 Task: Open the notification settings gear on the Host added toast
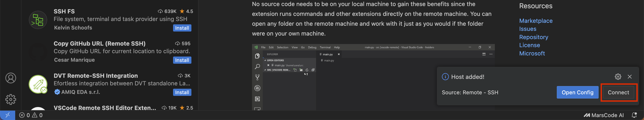pos(618,77)
